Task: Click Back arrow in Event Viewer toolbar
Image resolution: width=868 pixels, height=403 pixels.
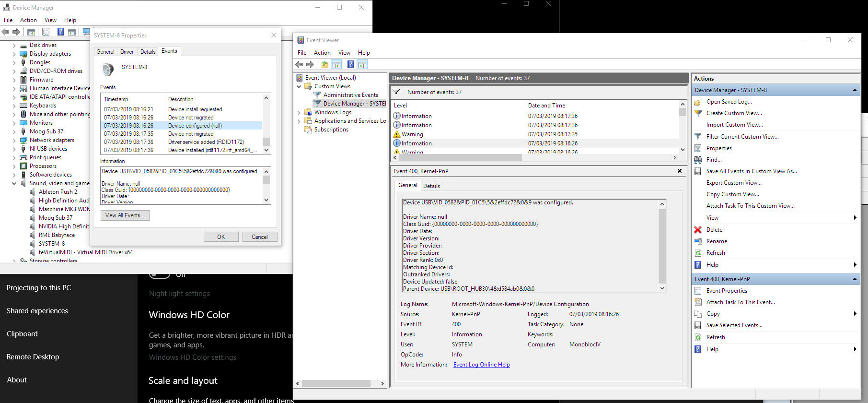Action: coord(299,65)
